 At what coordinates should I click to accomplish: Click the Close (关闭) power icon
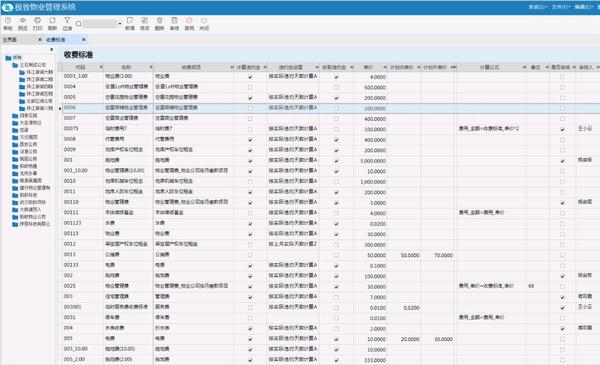(204, 21)
